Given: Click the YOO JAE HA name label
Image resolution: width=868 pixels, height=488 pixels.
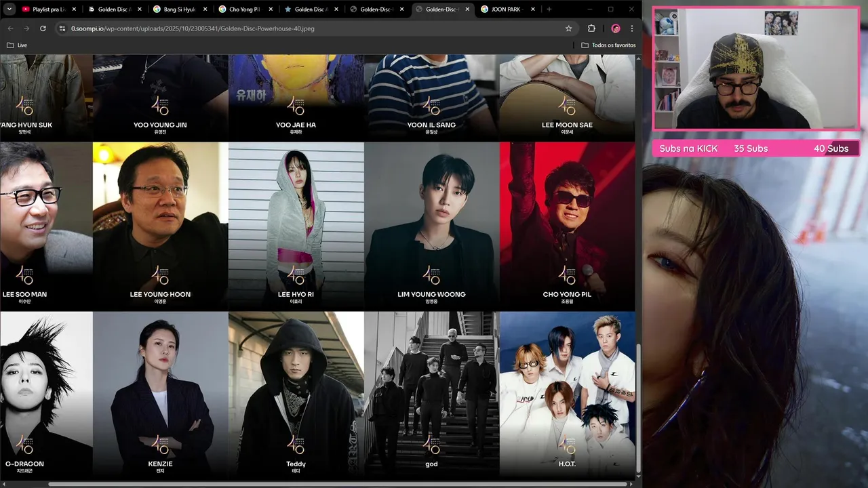Looking at the screenshot, I should tap(296, 125).
